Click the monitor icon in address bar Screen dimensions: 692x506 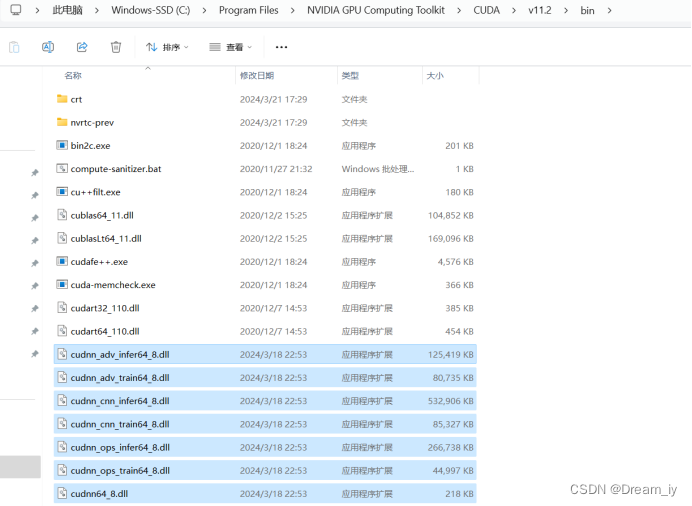coord(15,11)
